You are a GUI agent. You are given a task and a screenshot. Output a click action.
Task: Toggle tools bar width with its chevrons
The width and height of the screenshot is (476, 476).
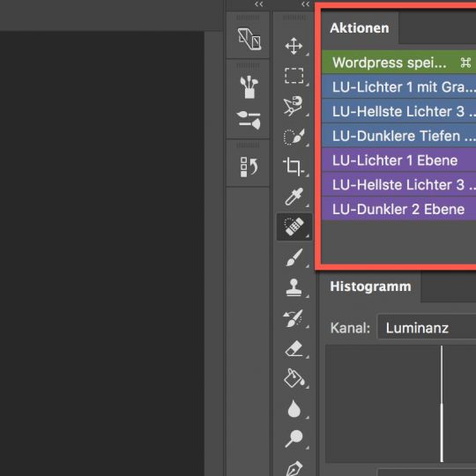(x=306, y=4)
